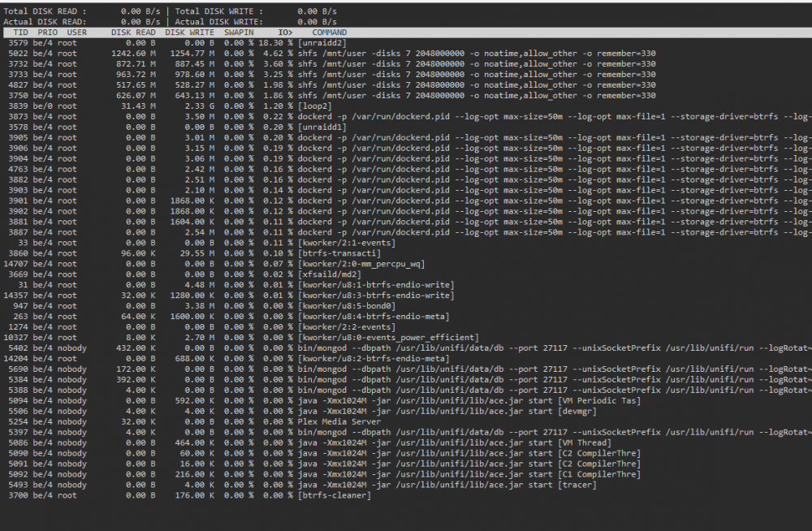Click TID 5022 in the shfs row

[x=18, y=54]
